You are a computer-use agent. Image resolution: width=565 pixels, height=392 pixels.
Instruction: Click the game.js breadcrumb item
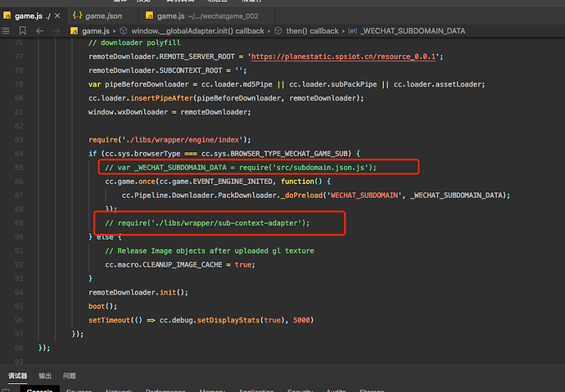click(x=96, y=31)
